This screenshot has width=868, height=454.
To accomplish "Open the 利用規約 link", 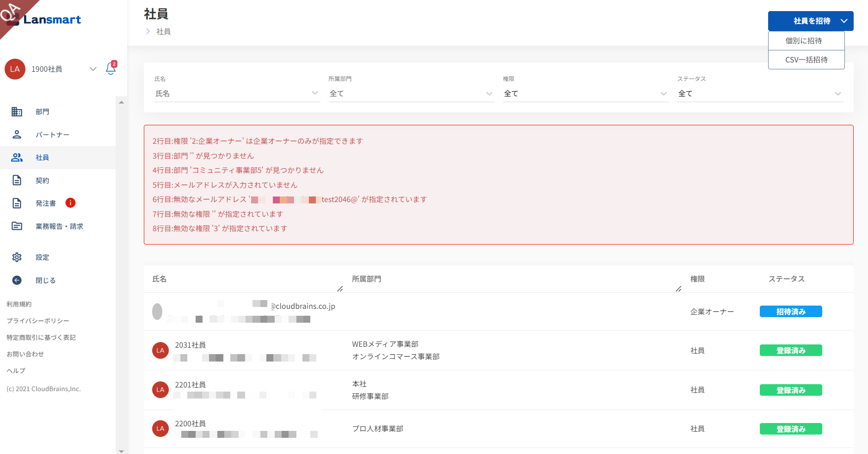I will point(19,304).
